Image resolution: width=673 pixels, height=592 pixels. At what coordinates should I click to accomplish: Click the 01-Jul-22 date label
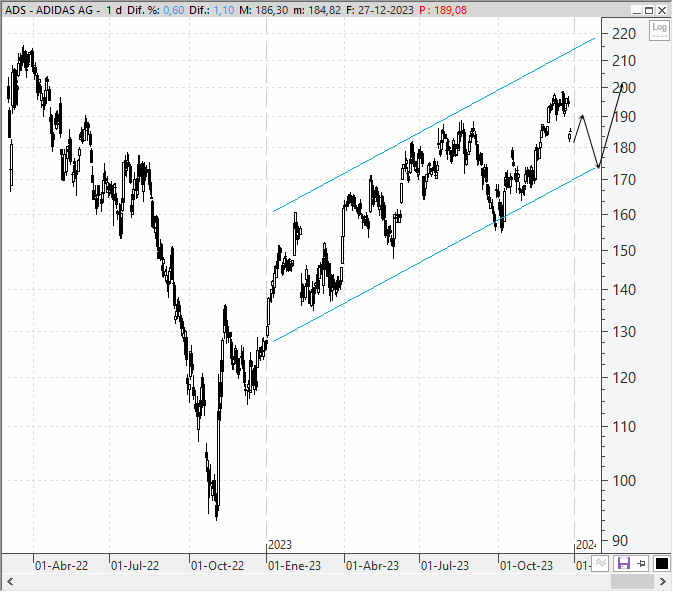135,566
